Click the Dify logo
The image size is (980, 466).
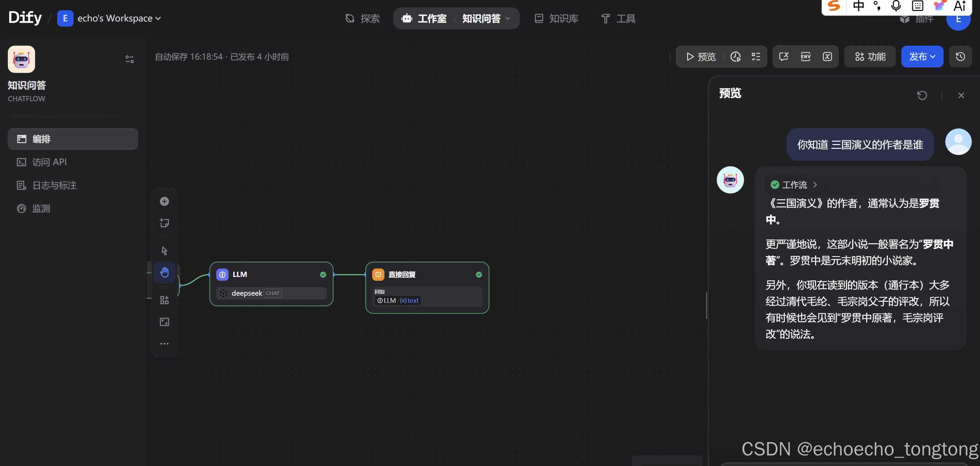point(25,18)
